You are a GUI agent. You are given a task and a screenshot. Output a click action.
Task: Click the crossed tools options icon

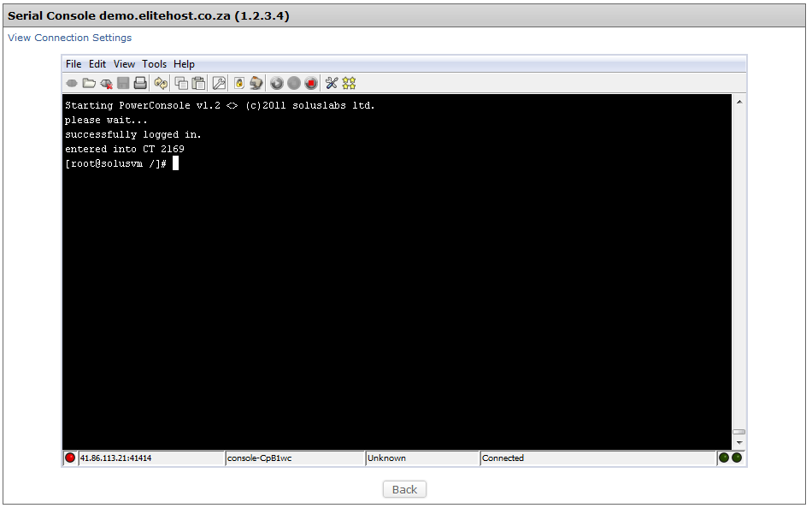(x=332, y=83)
